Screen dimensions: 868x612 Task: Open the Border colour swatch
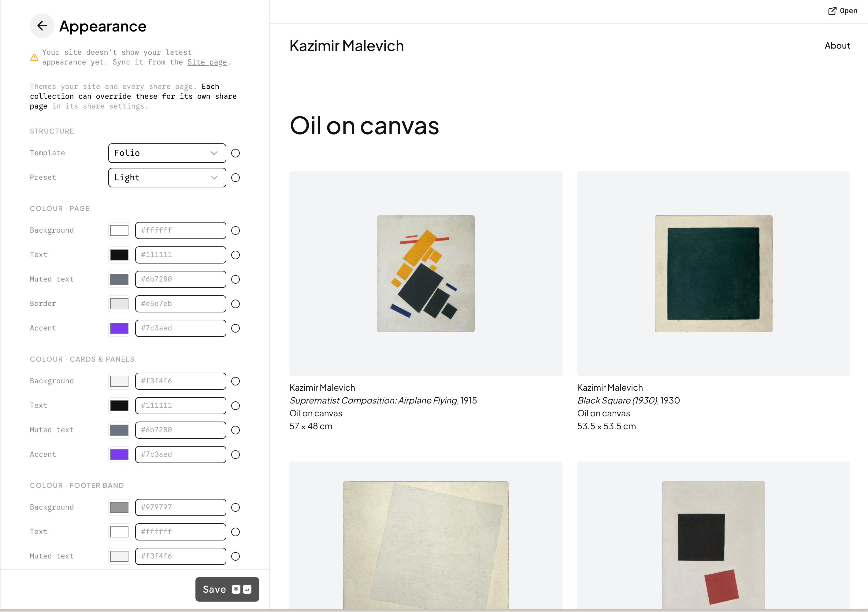coord(119,304)
